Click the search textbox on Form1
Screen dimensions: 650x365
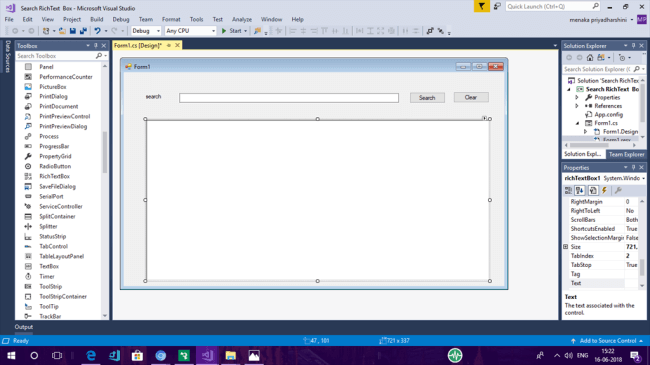[289, 98]
